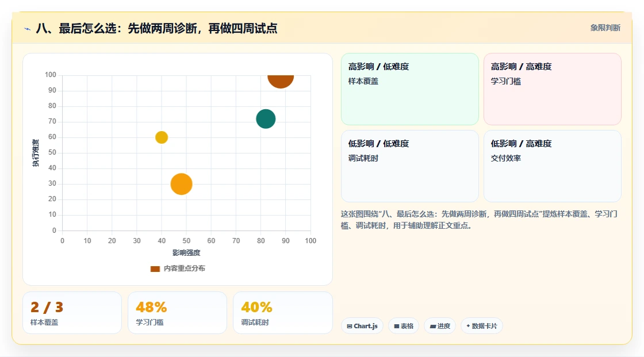Click the large orange bubble in the chart
The image size is (644, 357).
tap(181, 184)
